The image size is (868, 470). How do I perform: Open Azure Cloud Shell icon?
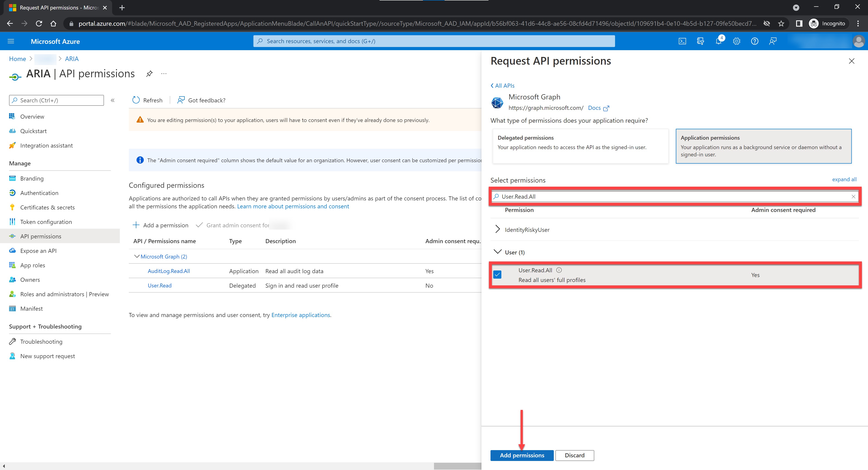tap(682, 41)
